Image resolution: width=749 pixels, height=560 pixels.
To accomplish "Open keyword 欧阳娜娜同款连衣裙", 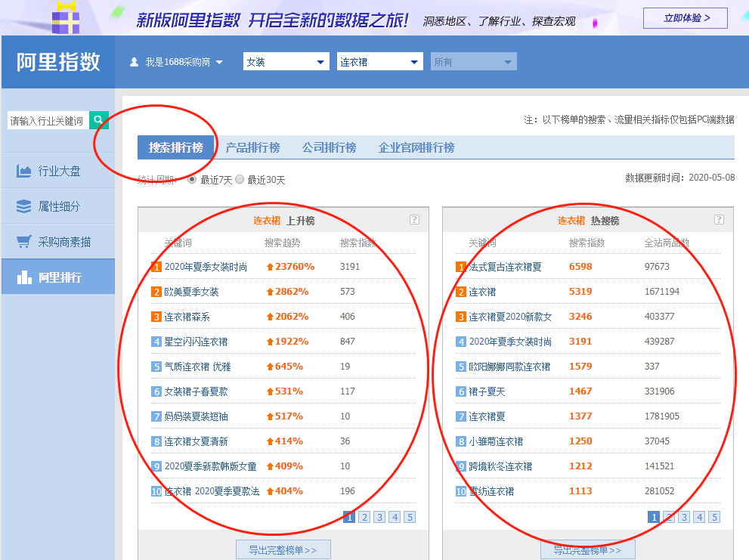I will [x=509, y=367].
